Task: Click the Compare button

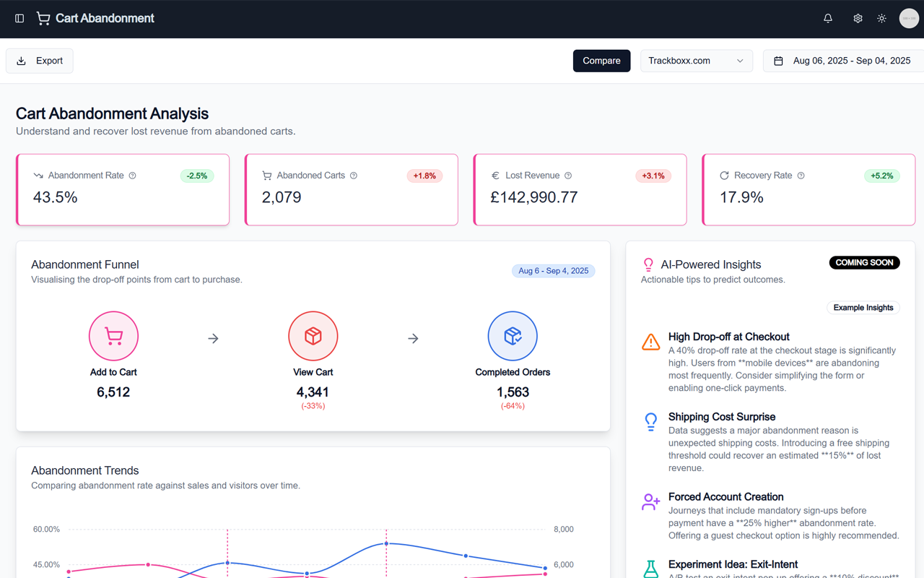Action: coord(601,61)
